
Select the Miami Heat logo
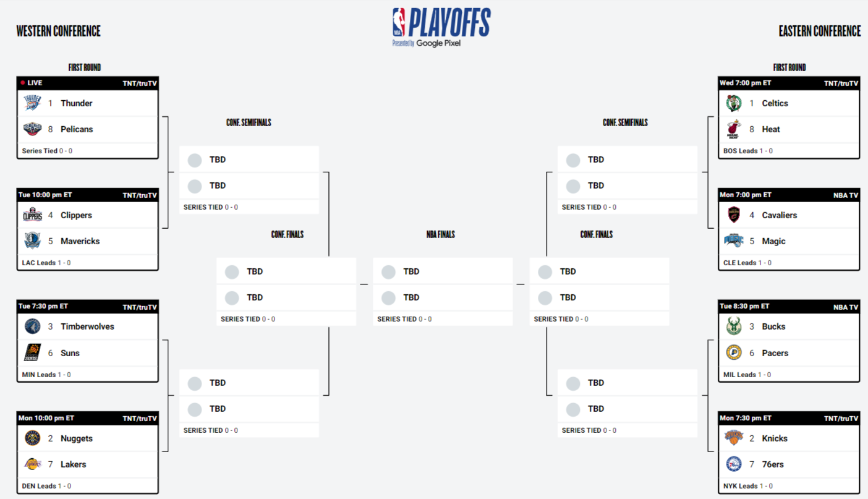point(734,129)
